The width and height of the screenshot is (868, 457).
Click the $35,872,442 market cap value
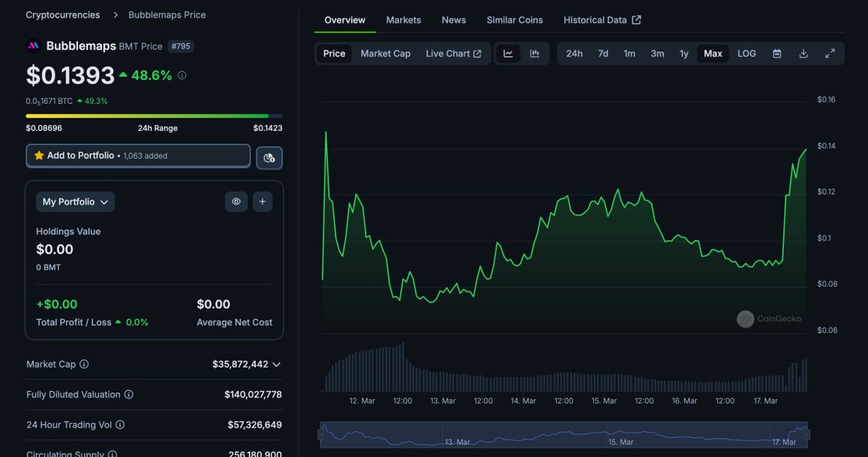coord(240,364)
